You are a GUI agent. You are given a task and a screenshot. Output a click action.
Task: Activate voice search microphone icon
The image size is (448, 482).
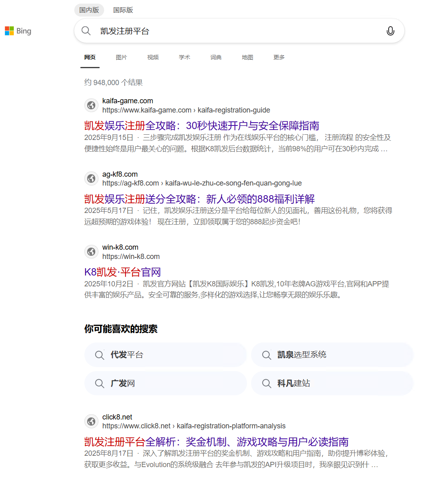390,31
